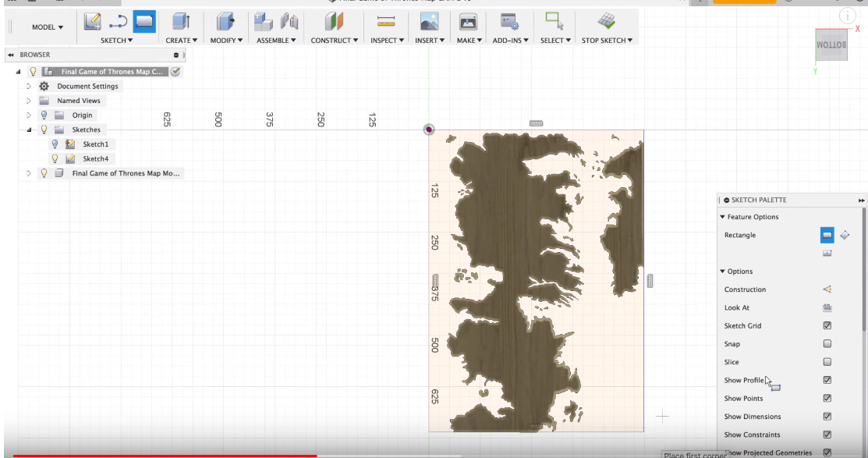Collapse the Sketches tree node
Viewport: 868px width, 458px height.
pos(29,130)
